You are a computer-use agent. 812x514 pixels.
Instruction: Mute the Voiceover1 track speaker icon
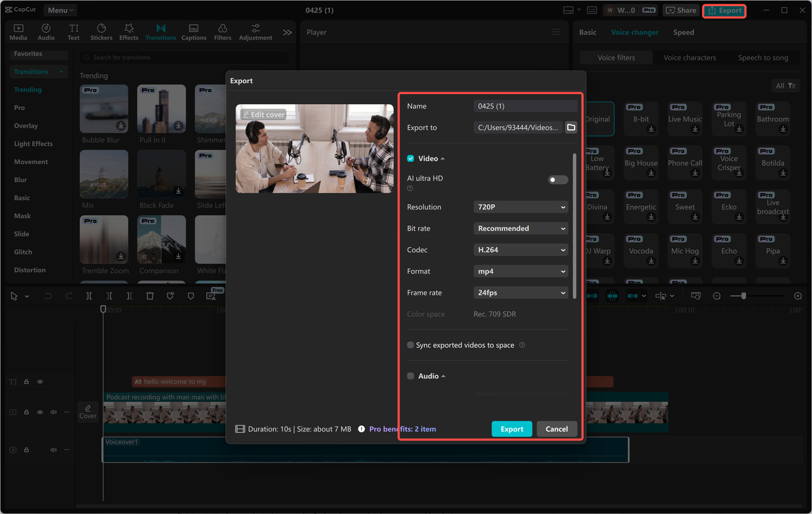coord(53,450)
